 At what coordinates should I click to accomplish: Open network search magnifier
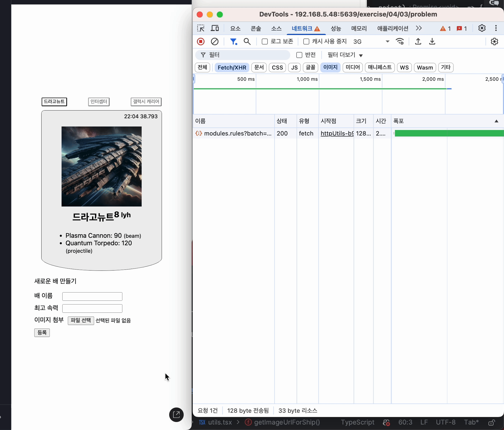247,41
